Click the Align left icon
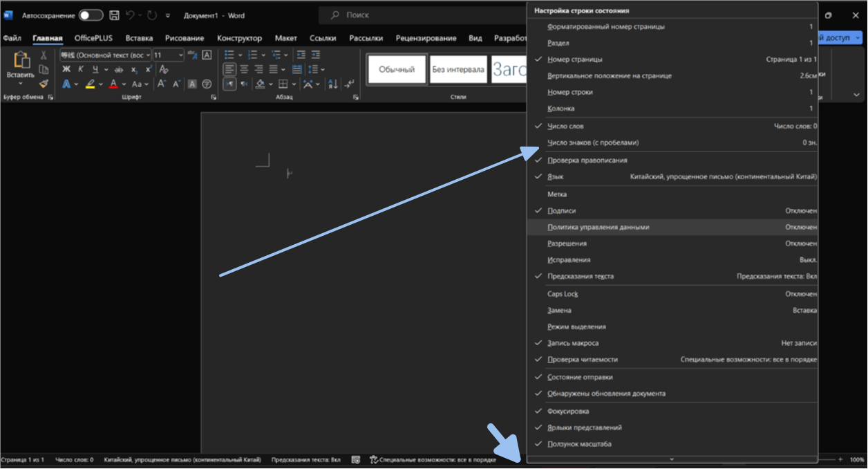This screenshot has height=469, width=868. point(229,69)
